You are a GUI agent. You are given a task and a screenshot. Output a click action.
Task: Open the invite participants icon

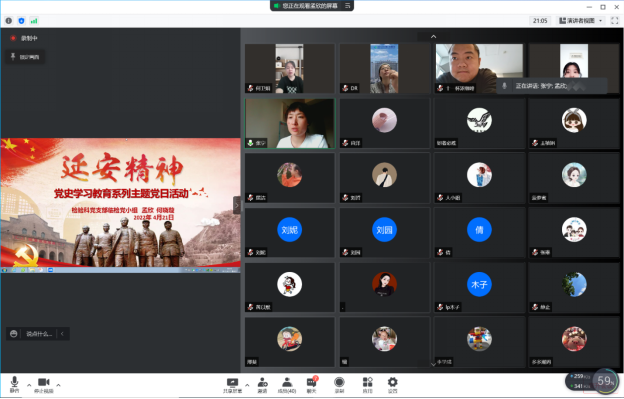[262, 385]
